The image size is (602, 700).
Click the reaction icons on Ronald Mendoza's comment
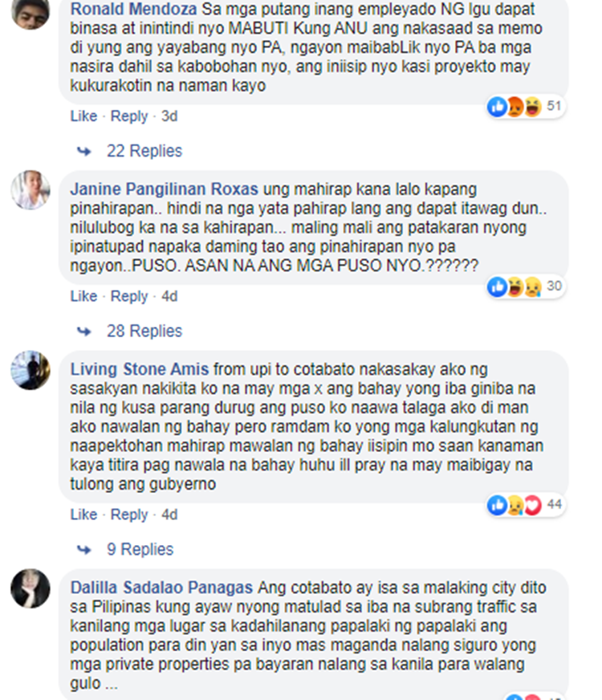tap(515, 107)
